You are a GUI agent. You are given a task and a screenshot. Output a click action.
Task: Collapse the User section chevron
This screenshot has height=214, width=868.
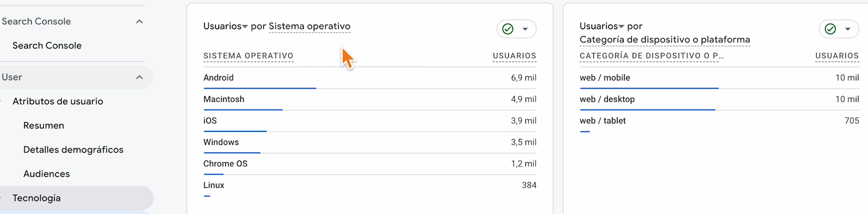(x=140, y=78)
